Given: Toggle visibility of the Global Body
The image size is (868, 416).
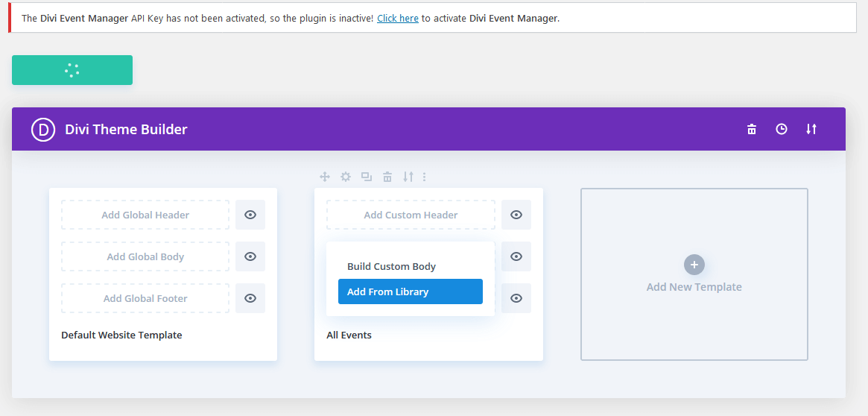Looking at the screenshot, I should pyautogui.click(x=250, y=256).
